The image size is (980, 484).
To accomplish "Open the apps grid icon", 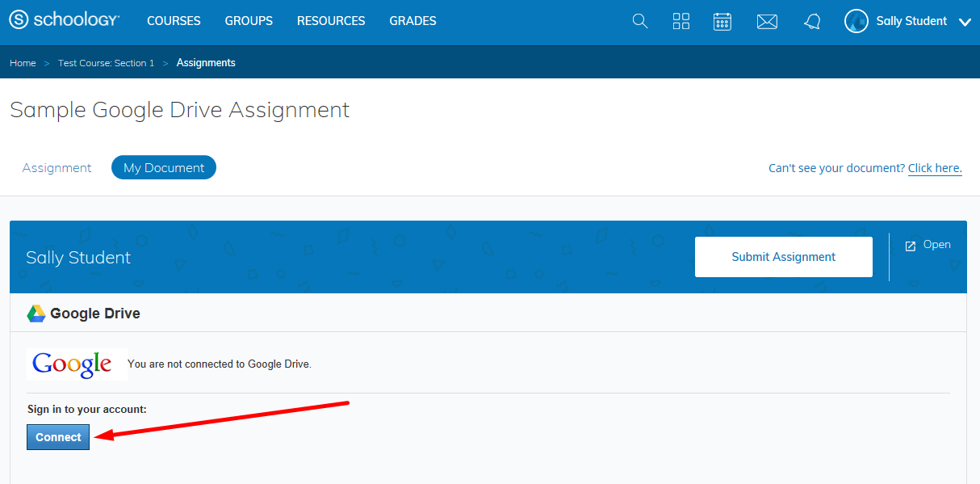I will coord(681,22).
